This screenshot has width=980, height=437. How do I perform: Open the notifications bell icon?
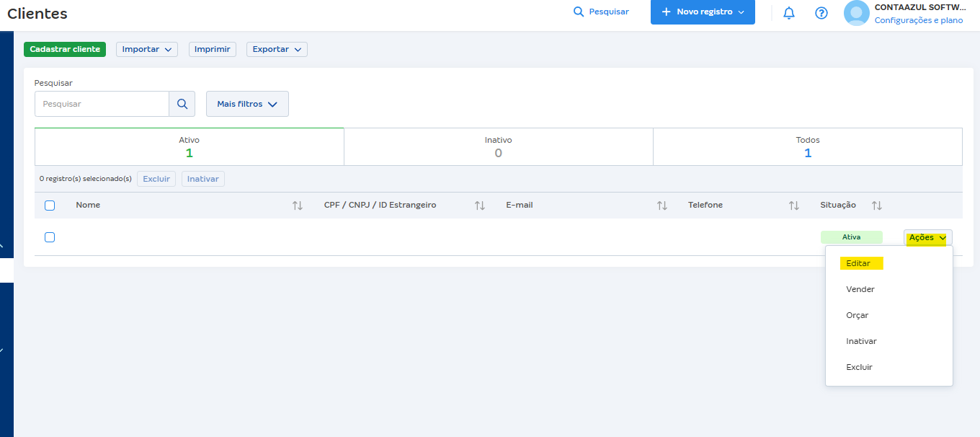point(789,13)
